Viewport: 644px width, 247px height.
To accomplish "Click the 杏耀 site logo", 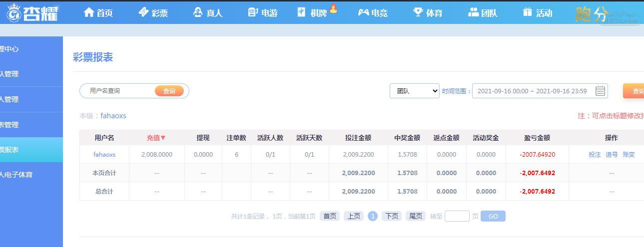I will pyautogui.click(x=32, y=13).
